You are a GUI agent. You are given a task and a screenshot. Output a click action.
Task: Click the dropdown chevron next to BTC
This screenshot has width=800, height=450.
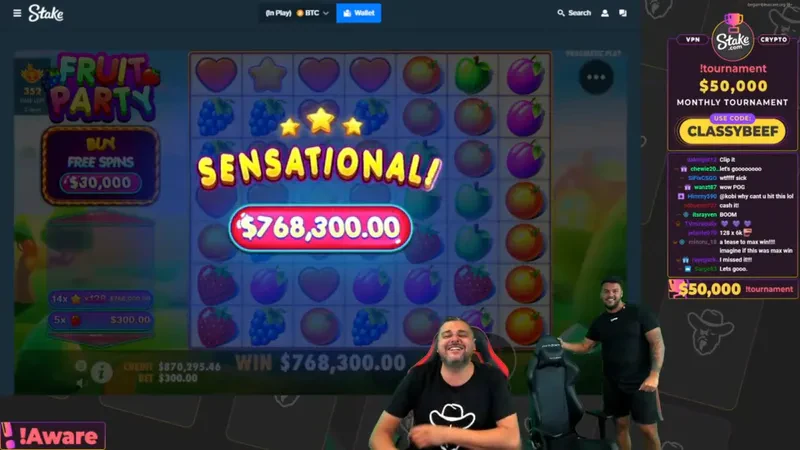click(x=326, y=13)
